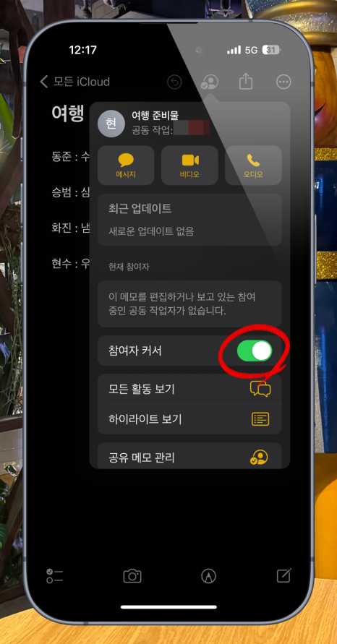This screenshot has width=337, height=644.
Task: Create a new note with compose icon
Action: 284,575
